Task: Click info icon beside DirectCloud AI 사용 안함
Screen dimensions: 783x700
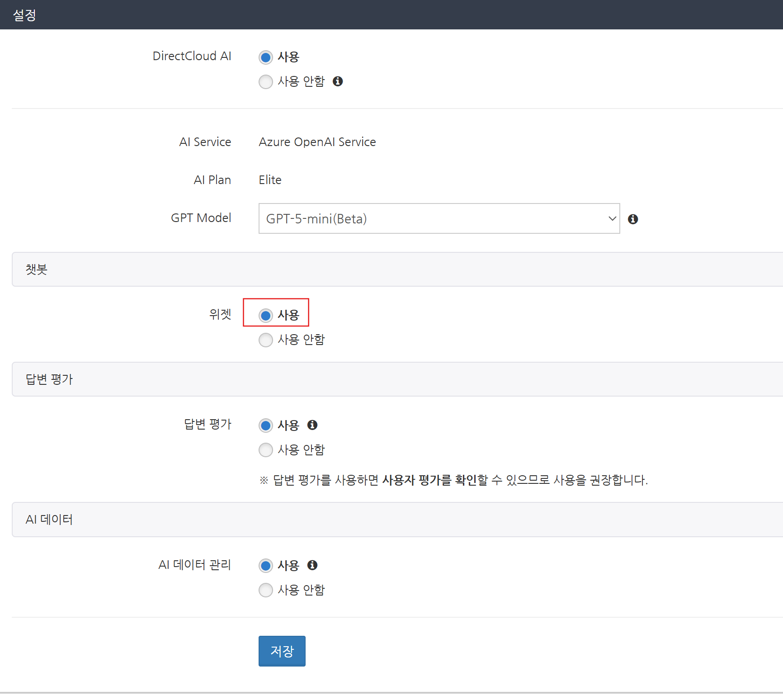Action: click(338, 81)
